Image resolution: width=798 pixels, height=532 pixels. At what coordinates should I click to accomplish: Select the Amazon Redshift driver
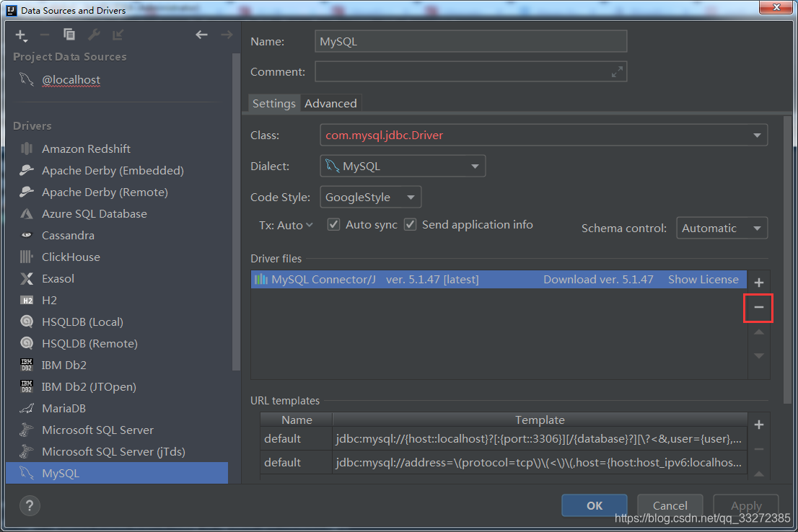(86, 148)
